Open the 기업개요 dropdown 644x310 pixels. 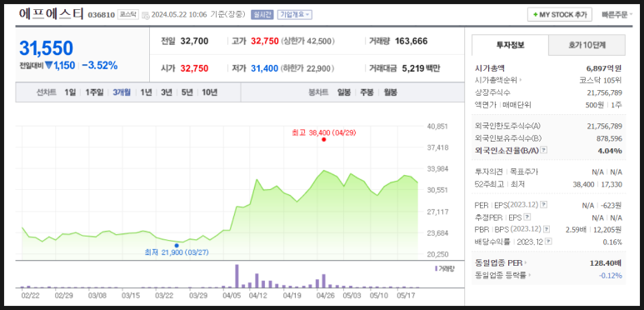click(x=295, y=15)
